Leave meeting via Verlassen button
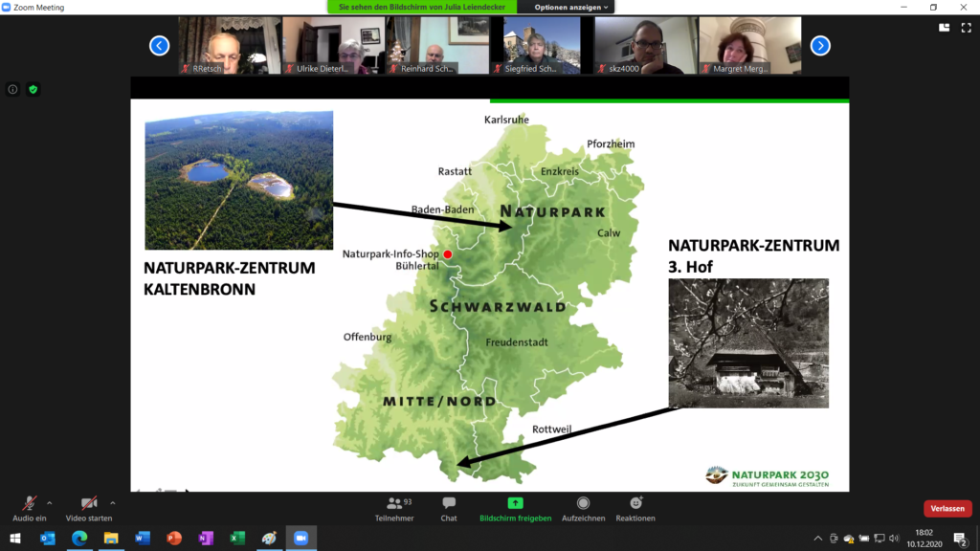Image resolution: width=980 pixels, height=551 pixels. 947,508
